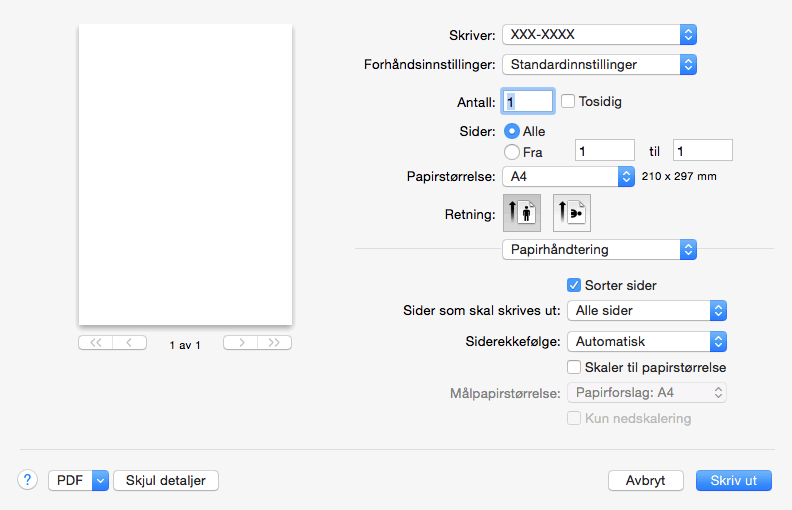Enable Skaler til papirstørrelse

pyautogui.click(x=574, y=367)
